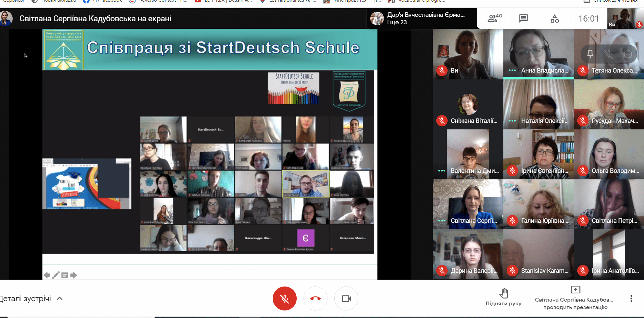The height and width of the screenshot is (318, 644).
Task: Pin Тетяна Олекса's video tile
Action: (x=590, y=54)
